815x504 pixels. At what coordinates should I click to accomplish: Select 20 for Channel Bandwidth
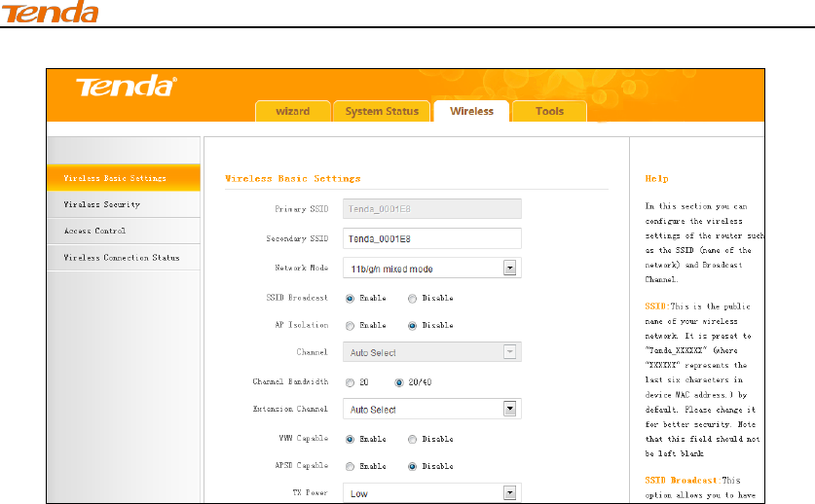point(350,382)
